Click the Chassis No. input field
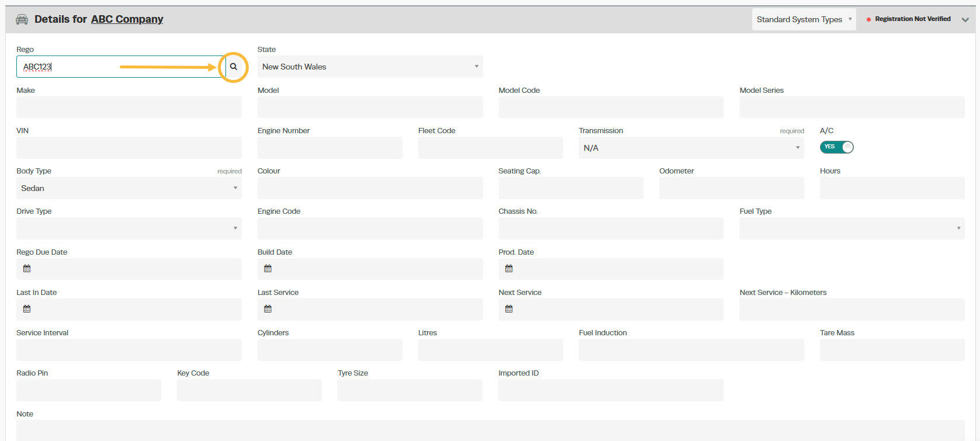The height and width of the screenshot is (441, 980). click(611, 228)
